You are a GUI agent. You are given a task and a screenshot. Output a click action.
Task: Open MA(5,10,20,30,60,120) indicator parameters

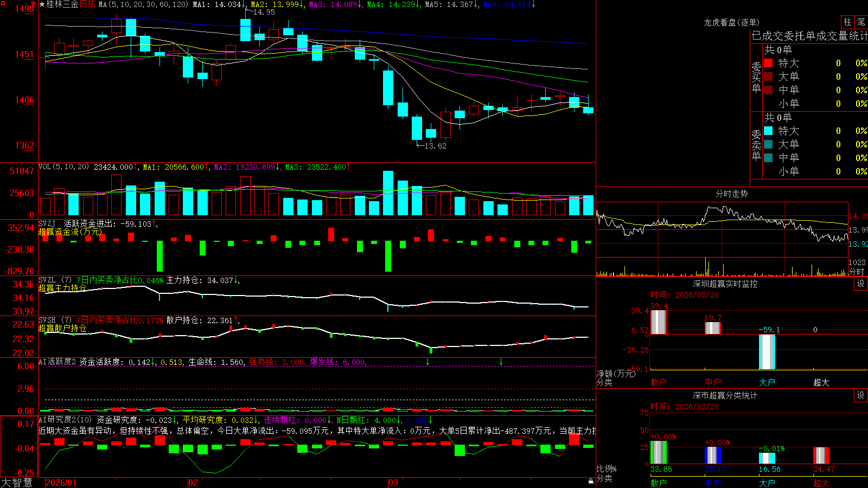[143, 4]
